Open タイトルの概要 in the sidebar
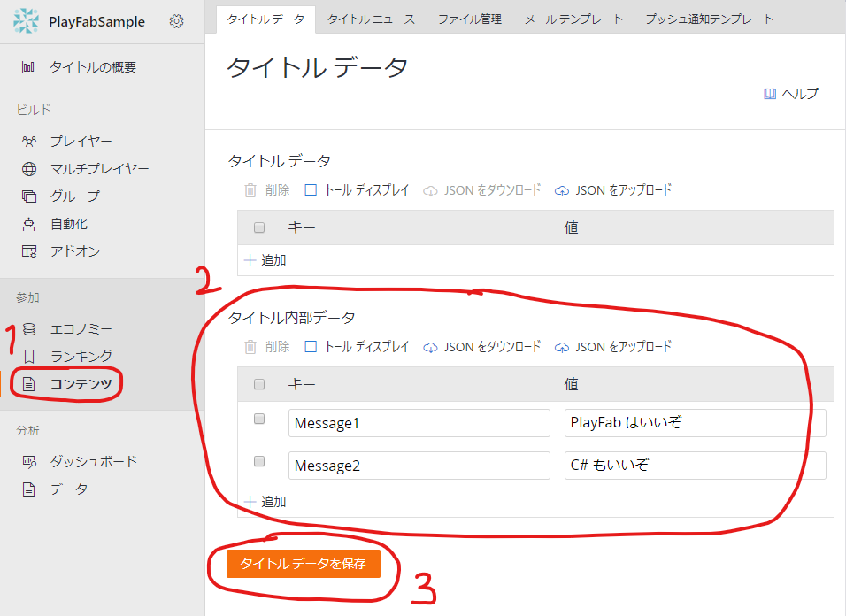This screenshot has width=846, height=616. tap(93, 67)
